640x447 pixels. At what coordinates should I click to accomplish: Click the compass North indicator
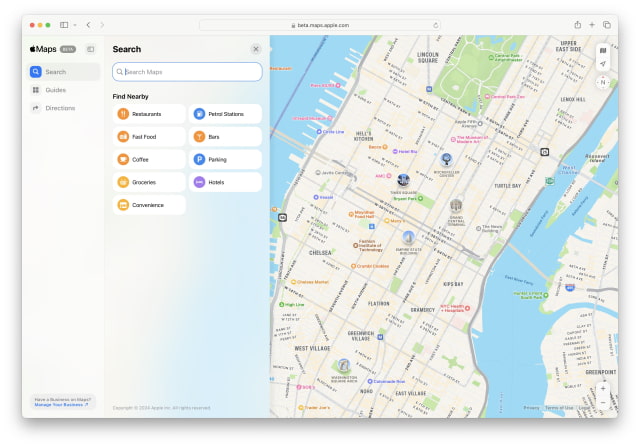pos(602,82)
